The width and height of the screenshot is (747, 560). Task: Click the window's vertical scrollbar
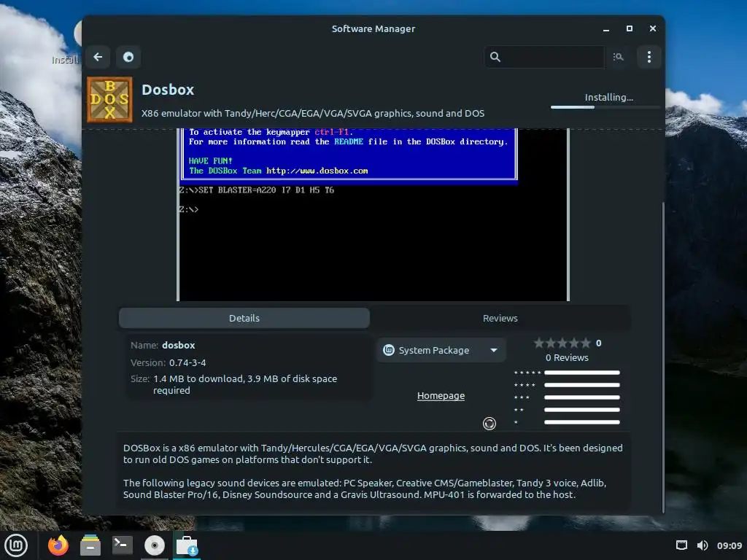click(663, 357)
